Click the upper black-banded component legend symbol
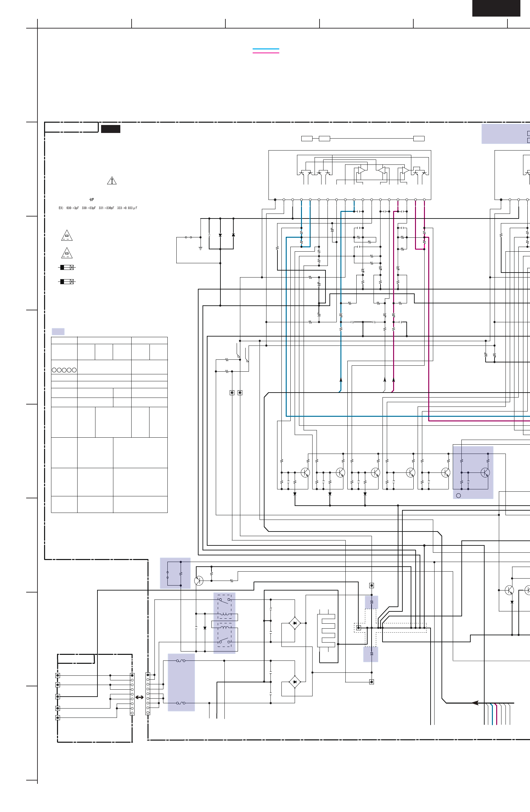Image resolution: width=530 pixels, height=812 pixels. (67, 267)
